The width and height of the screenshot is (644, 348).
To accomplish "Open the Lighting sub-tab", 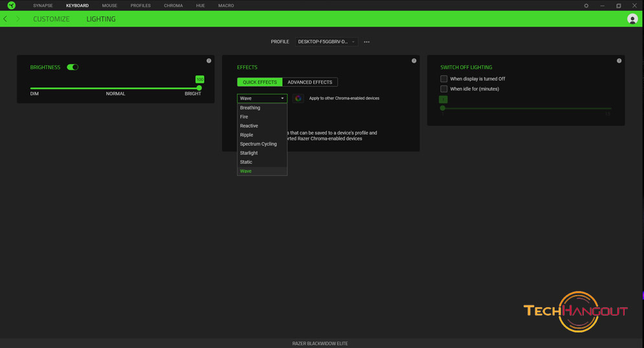I will pos(101,19).
